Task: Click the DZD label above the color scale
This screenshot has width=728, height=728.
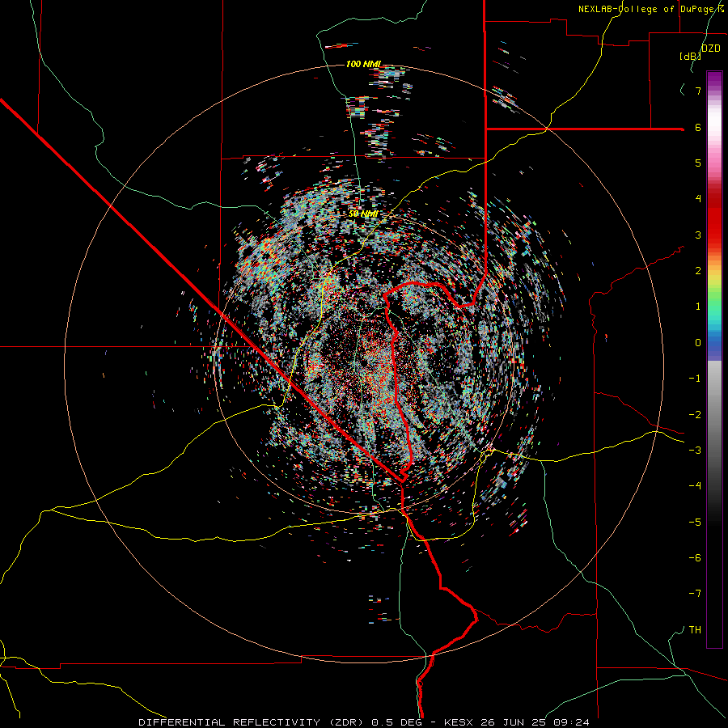Action: coord(710,49)
